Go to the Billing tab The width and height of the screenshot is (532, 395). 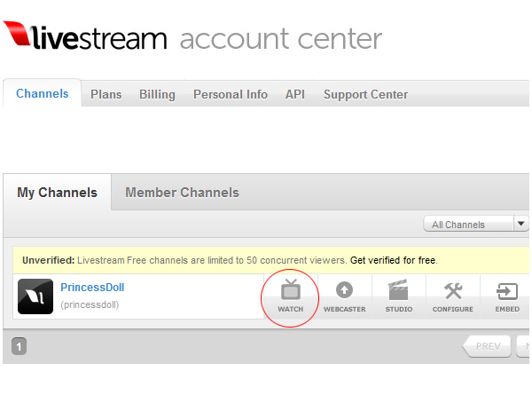tap(157, 94)
